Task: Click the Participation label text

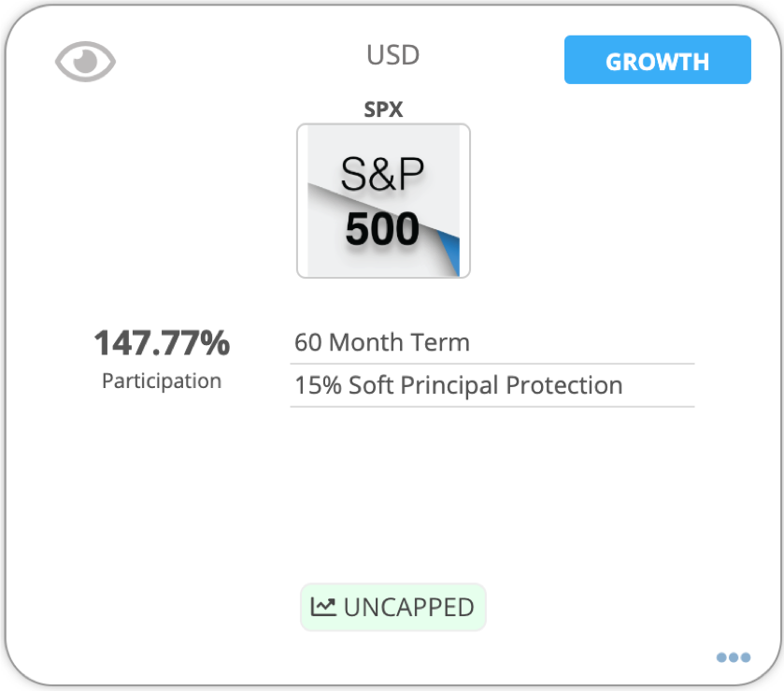Action: click(x=162, y=381)
